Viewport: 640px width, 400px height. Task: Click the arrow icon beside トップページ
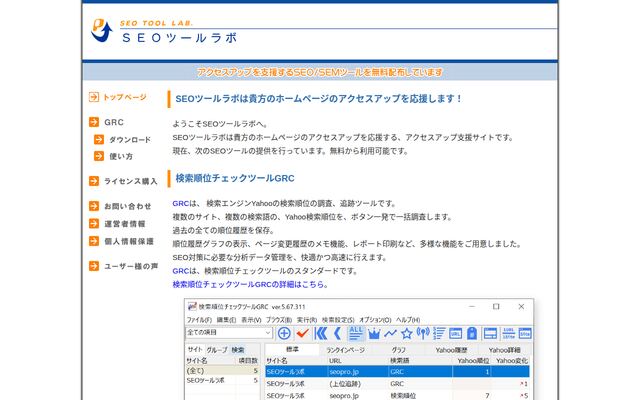click(94, 97)
